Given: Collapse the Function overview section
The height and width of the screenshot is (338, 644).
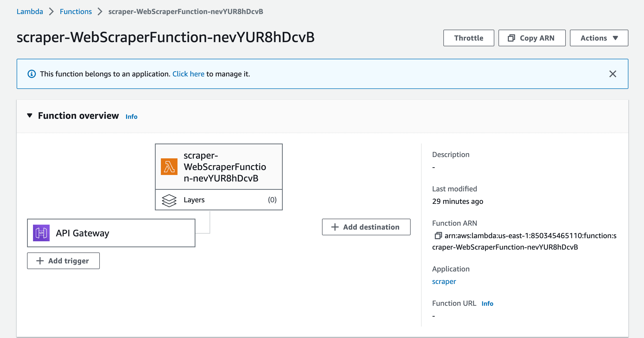Looking at the screenshot, I should tap(30, 116).
